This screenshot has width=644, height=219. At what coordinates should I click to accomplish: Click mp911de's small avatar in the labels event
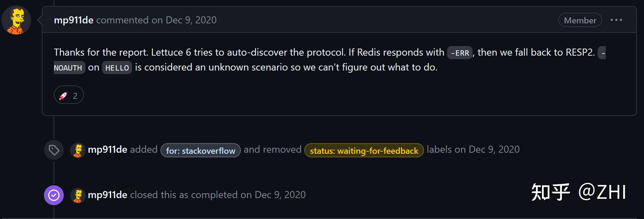coord(78,150)
